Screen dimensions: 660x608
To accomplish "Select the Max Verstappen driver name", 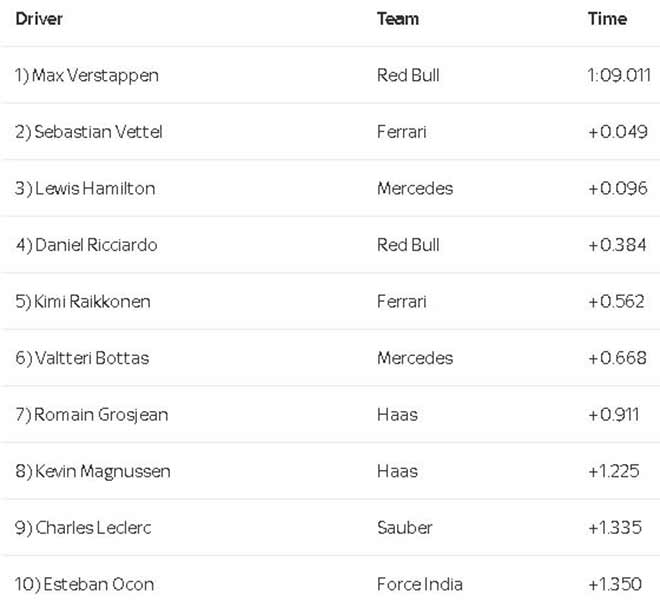I will coord(86,75).
